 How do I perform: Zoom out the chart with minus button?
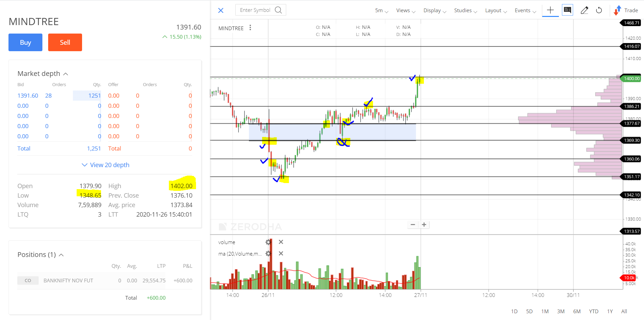tap(413, 224)
